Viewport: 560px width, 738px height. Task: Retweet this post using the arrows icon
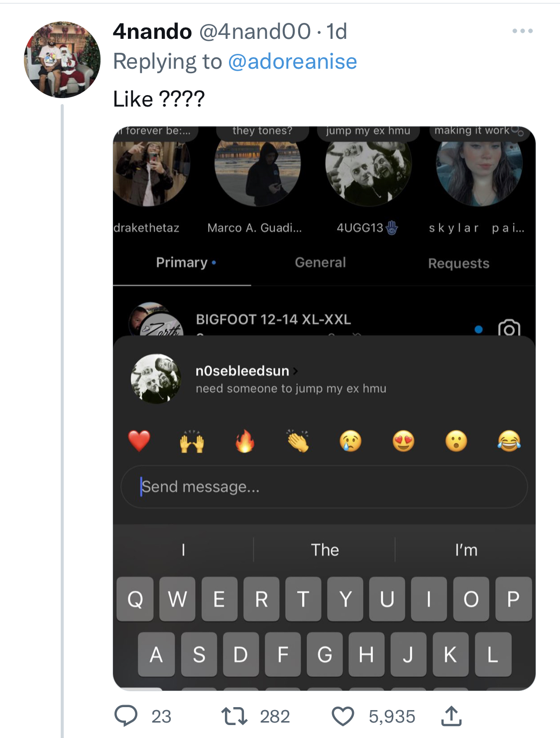(234, 716)
